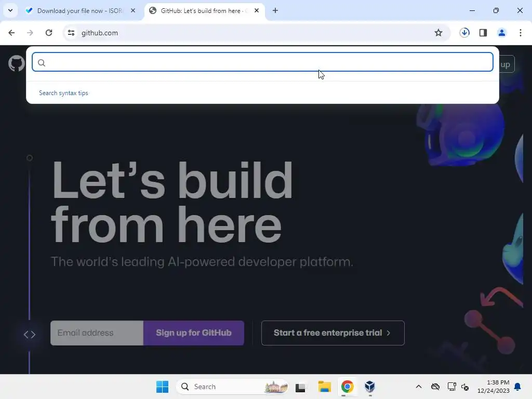
Task: Click the network tray icon
Action: tap(451, 387)
